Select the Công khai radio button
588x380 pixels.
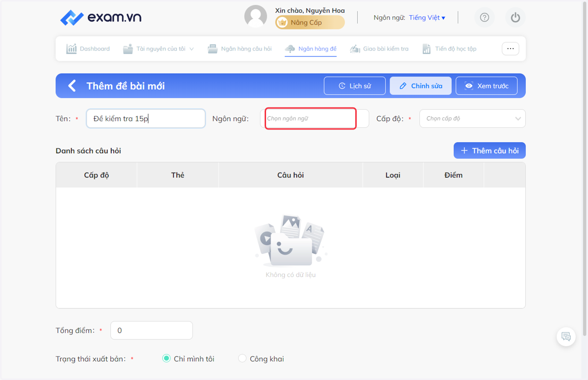242,358
